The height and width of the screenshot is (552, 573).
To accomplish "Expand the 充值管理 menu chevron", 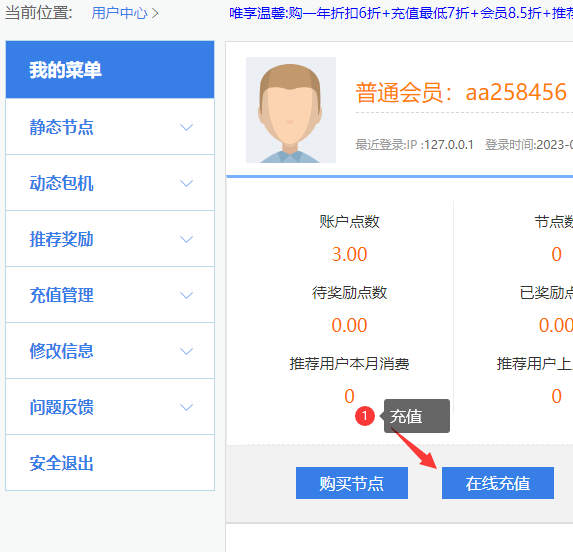I will pyautogui.click(x=186, y=295).
